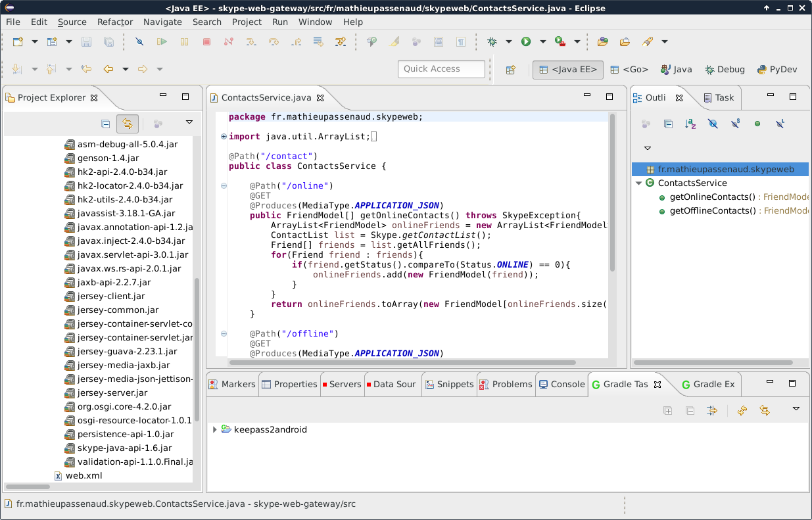Click the editor's vertical scrollbar
Screen dimensions: 812x520
(612, 193)
